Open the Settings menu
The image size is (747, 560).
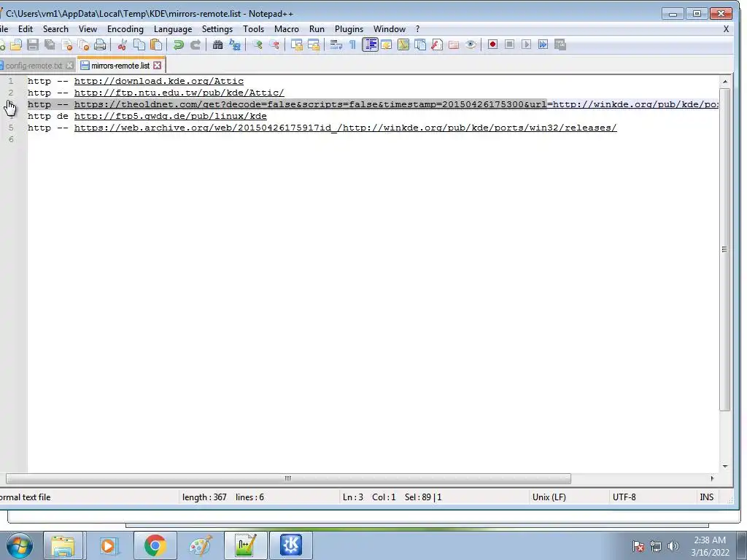pyautogui.click(x=217, y=29)
